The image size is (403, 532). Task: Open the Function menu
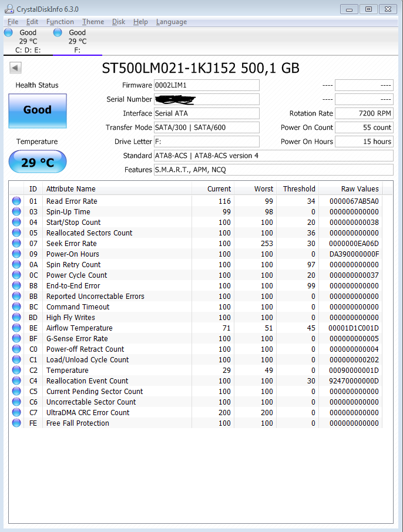click(x=60, y=22)
